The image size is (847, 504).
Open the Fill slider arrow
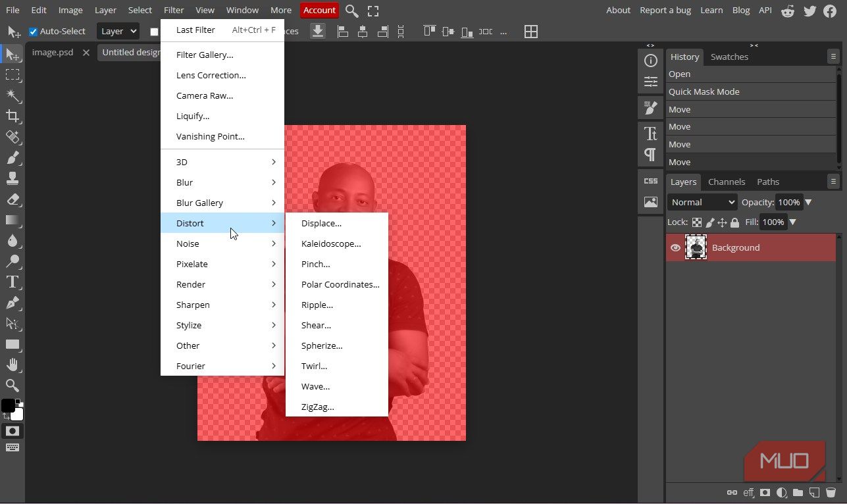click(x=792, y=222)
